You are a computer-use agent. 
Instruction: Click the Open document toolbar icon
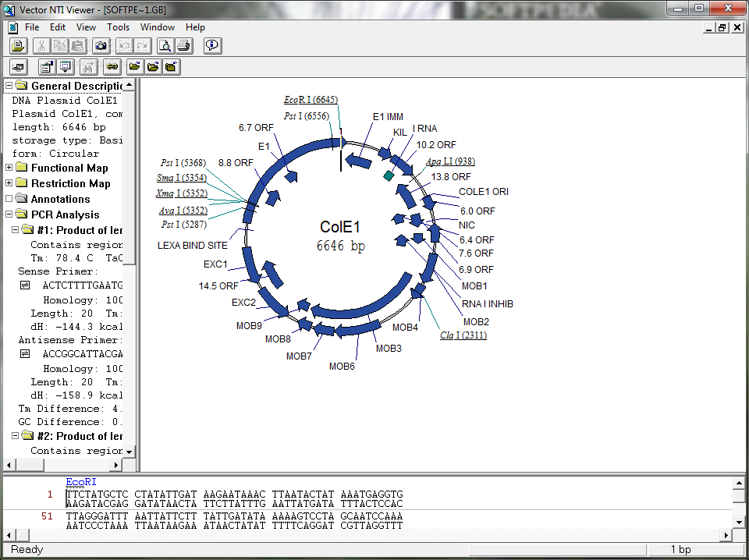point(19,46)
